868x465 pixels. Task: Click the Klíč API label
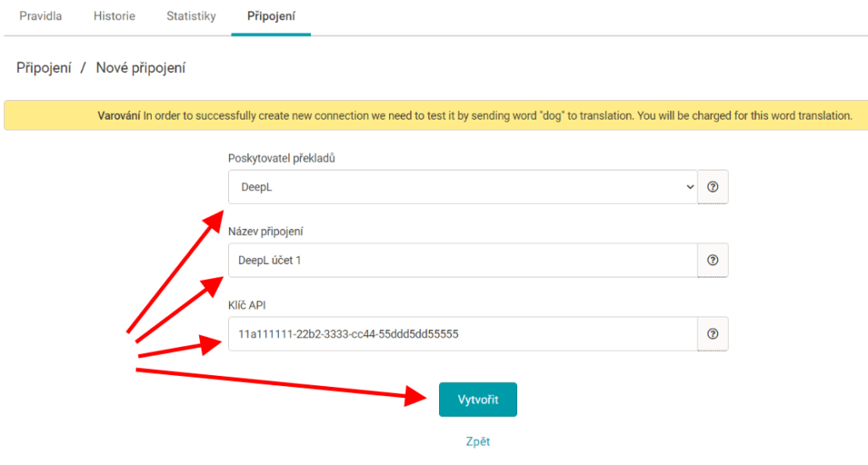tap(247, 305)
